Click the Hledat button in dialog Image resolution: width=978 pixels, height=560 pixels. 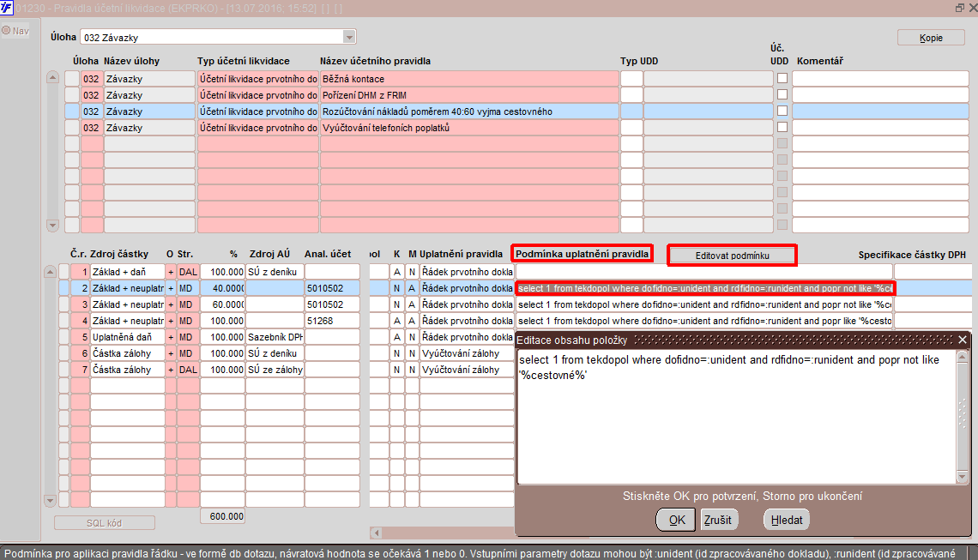(787, 520)
